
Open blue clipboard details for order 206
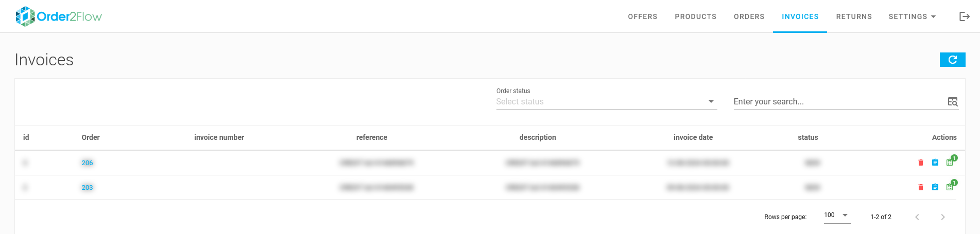(935, 163)
